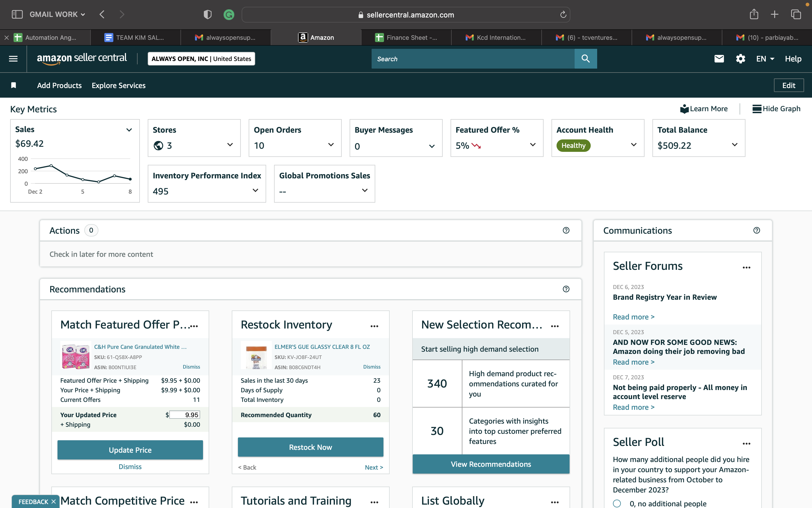Expand the Inventory Performance Index dropdown
The image size is (812, 508).
[x=255, y=190]
